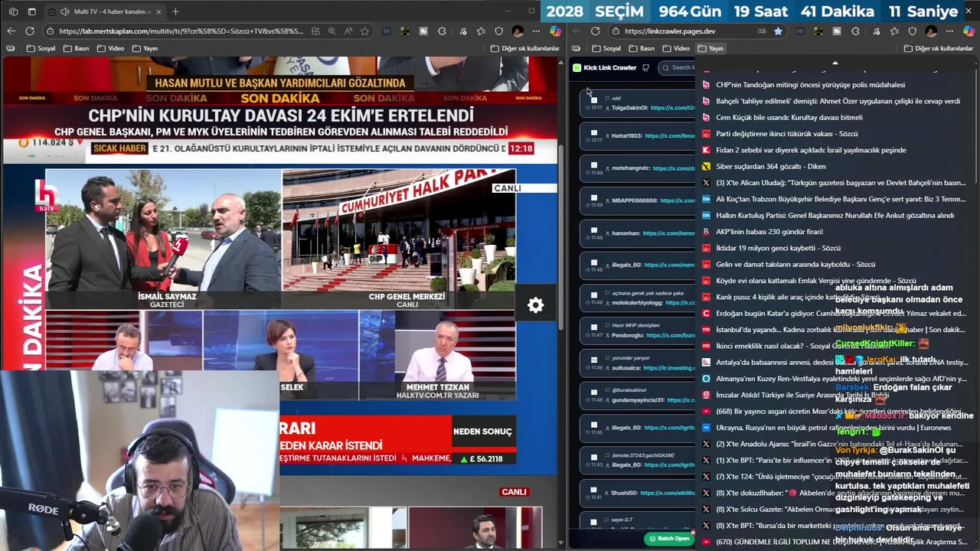Open Hattat1903's x.com link
This screenshot has height=551, width=980.
click(x=670, y=135)
